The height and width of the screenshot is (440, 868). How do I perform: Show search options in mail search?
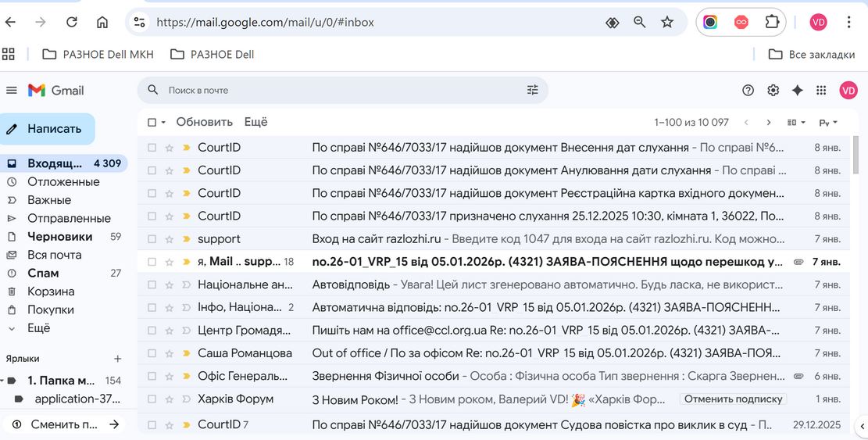coord(533,90)
